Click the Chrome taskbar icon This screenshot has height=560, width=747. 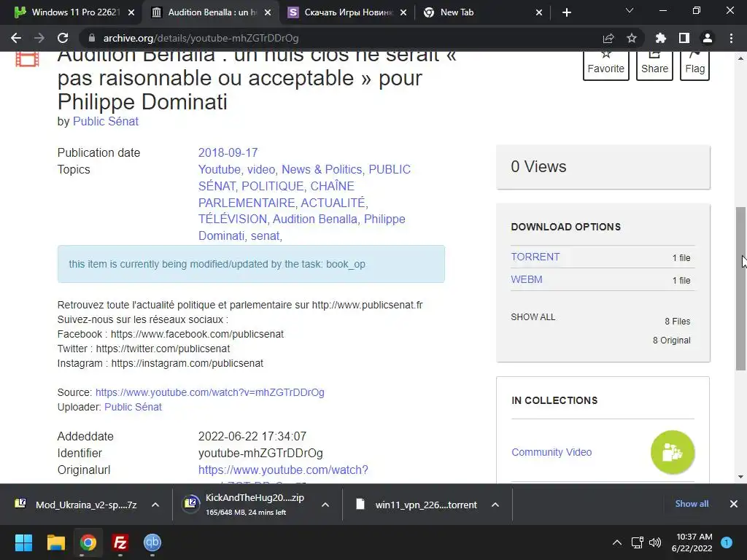pos(88,542)
